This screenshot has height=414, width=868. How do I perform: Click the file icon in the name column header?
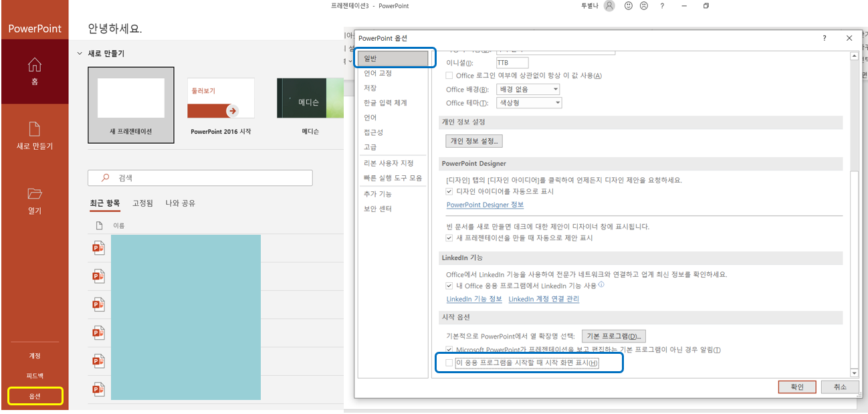(99, 225)
